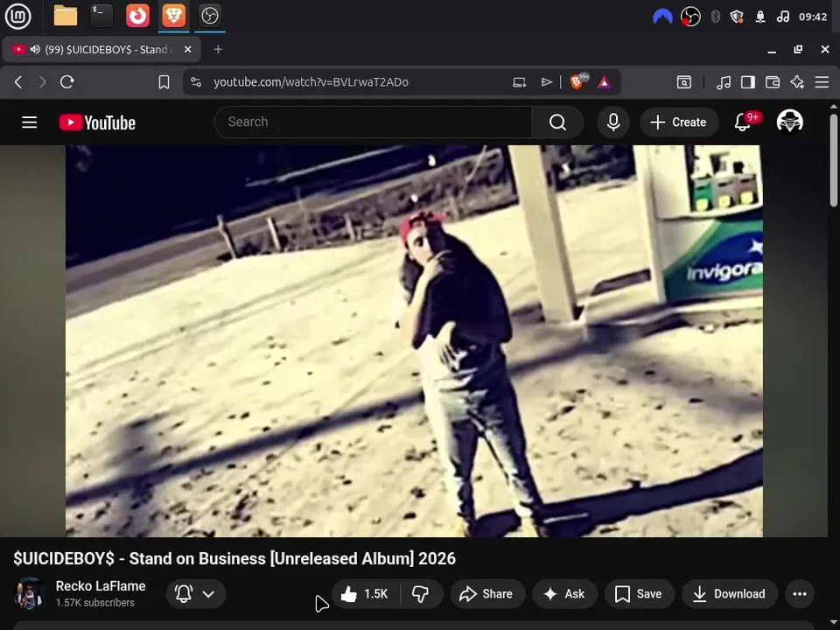Viewport: 840px width, 630px height.
Task: Click the 09:42 clock
Action: pyautogui.click(x=813, y=17)
